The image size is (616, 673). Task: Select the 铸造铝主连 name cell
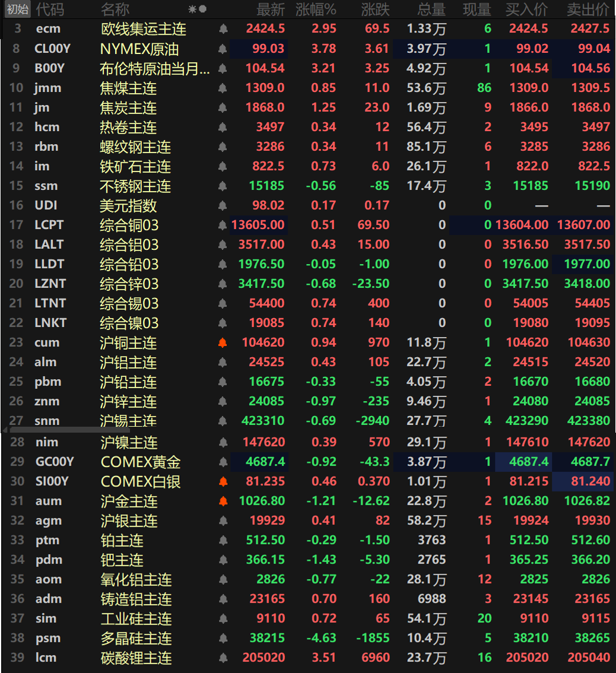(136, 599)
